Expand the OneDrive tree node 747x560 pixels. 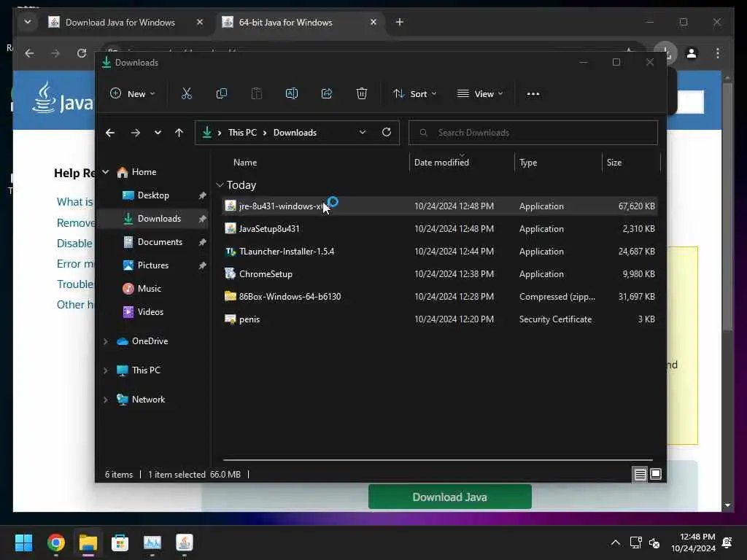[x=106, y=341]
